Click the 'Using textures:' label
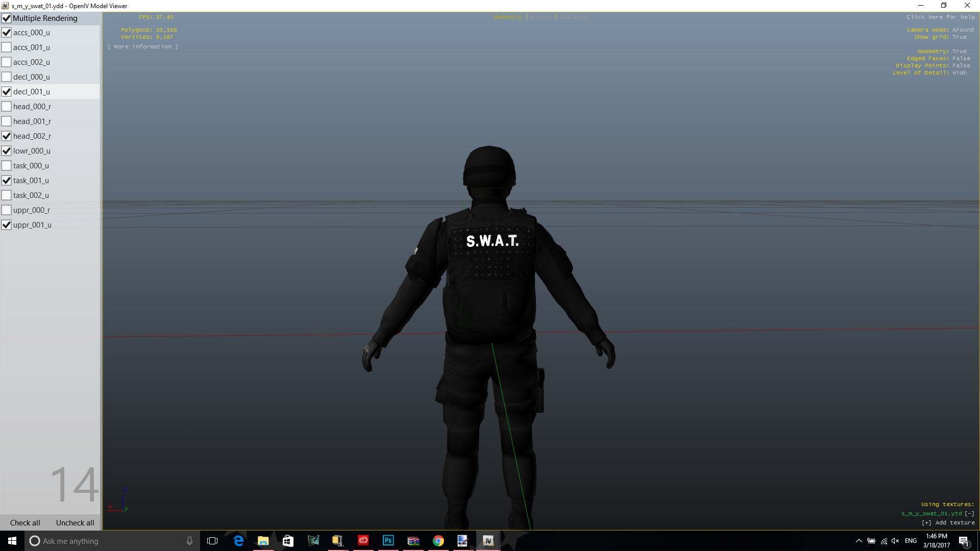 coord(947,504)
